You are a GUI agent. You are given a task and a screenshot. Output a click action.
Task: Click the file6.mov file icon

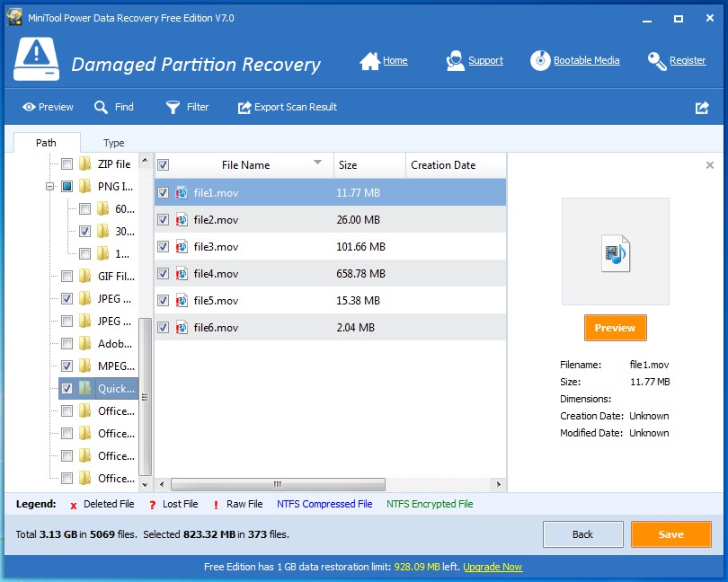(182, 327)
